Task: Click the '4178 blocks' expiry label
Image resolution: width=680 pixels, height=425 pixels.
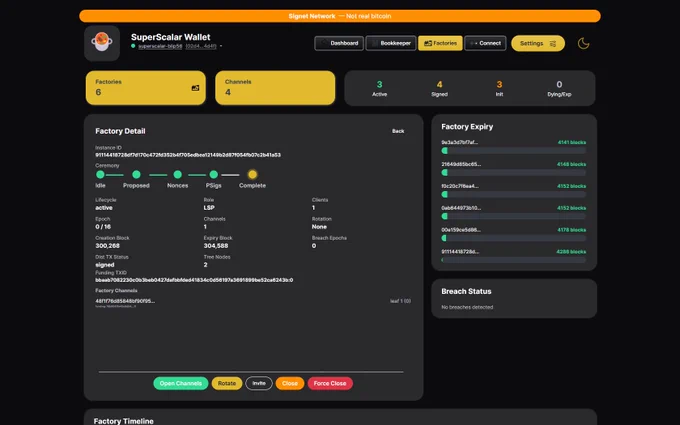Action: [572, 230]
